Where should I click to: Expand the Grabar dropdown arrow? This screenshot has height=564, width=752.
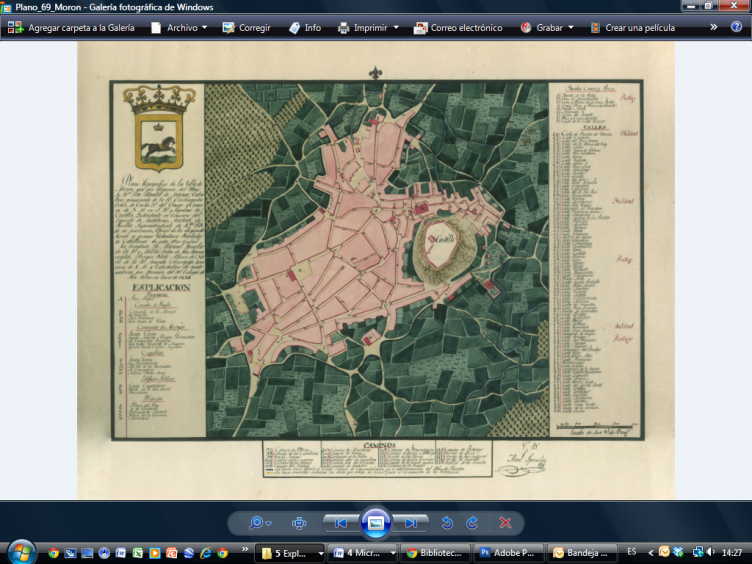pos(571,28)
